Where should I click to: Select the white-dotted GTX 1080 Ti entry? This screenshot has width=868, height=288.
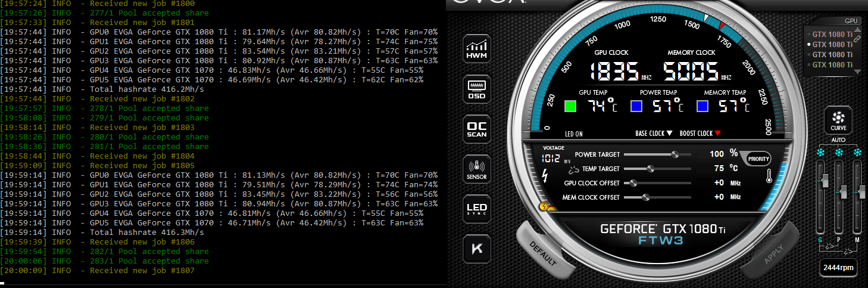click(832, 44)
